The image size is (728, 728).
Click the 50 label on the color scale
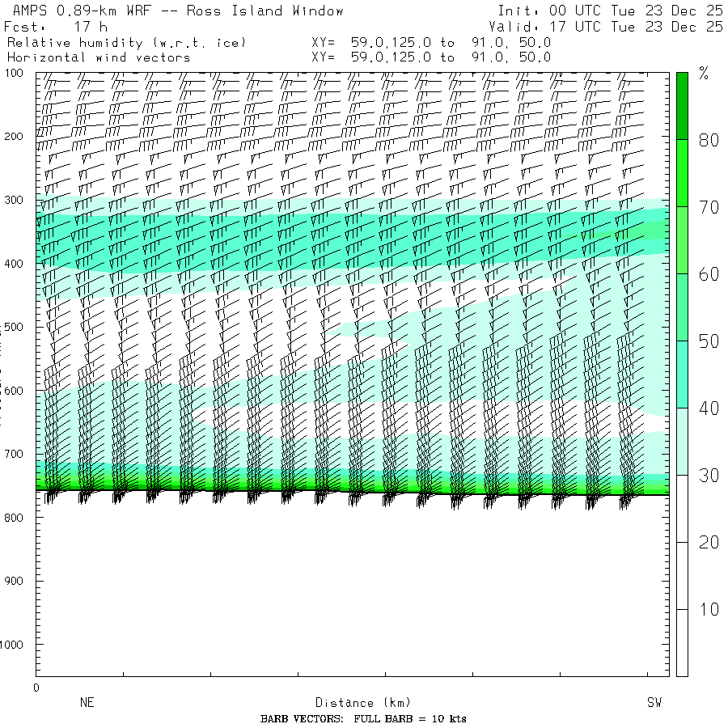[x=709, y=341]
